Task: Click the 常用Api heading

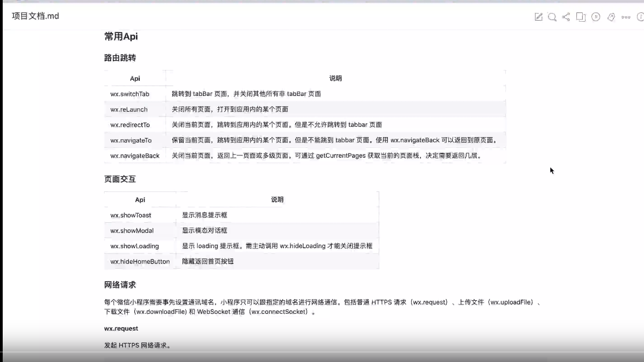Action: click(121, 37)
